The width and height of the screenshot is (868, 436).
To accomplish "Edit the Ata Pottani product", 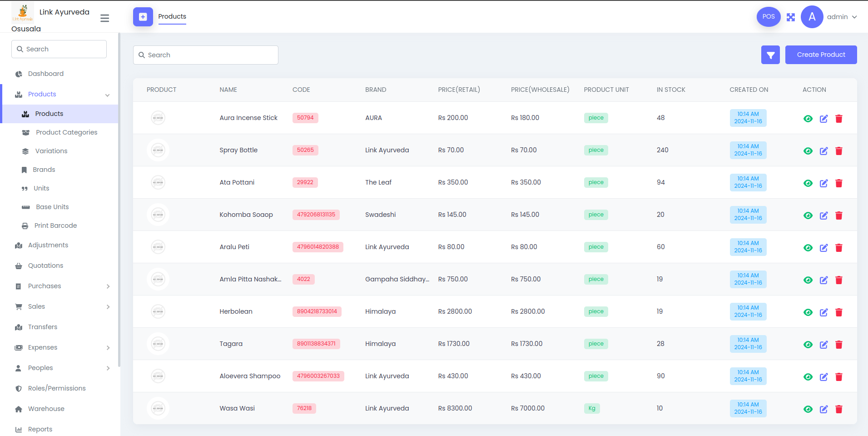I will click(x=823, y=183).
